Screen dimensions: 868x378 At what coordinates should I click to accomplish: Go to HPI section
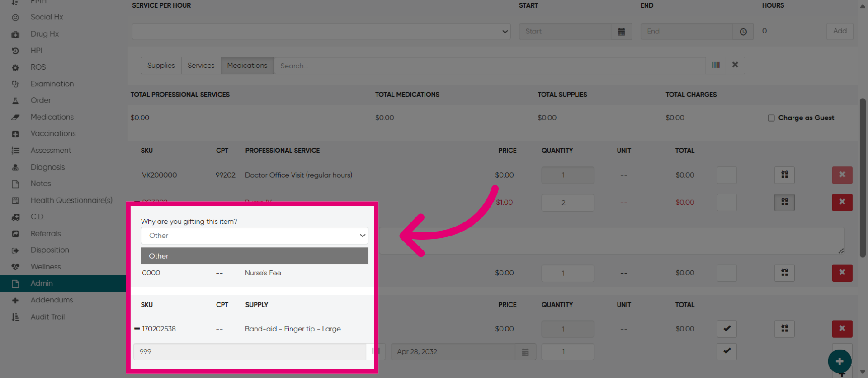pos(36,51)
